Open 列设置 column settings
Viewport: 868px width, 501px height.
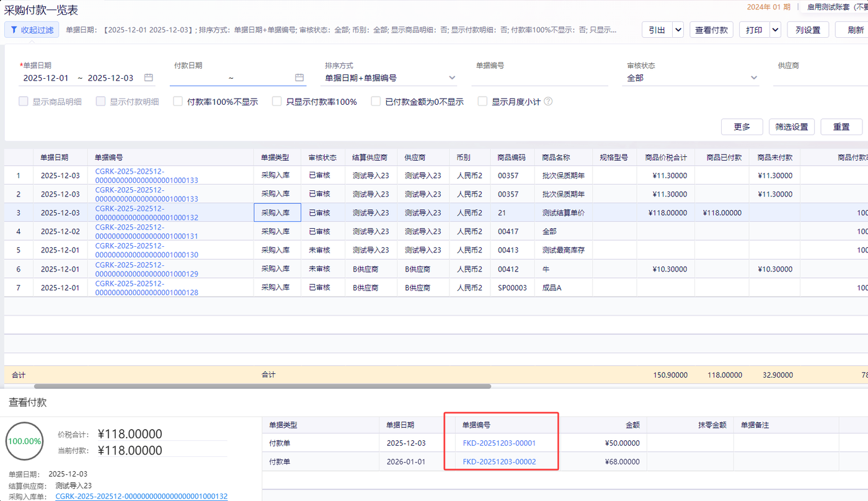[x=808, y=30]
